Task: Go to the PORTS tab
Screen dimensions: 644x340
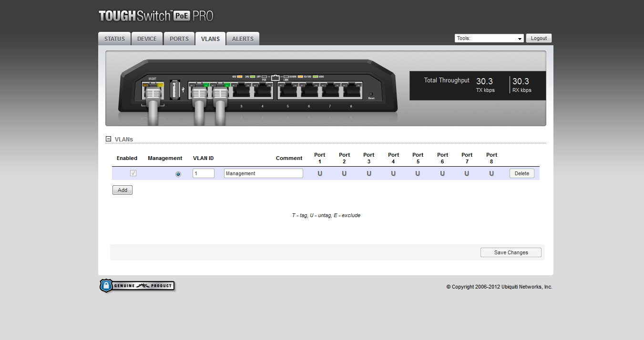Action: [179, 39]
